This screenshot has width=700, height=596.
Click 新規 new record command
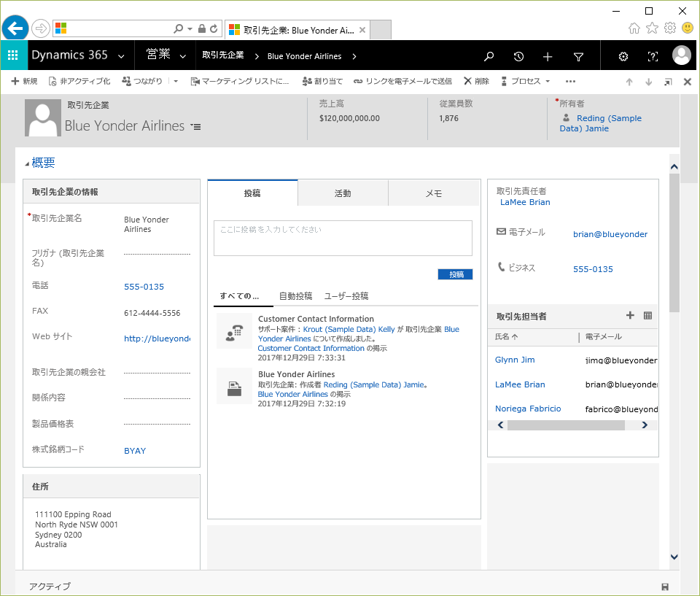coord(24,81)
